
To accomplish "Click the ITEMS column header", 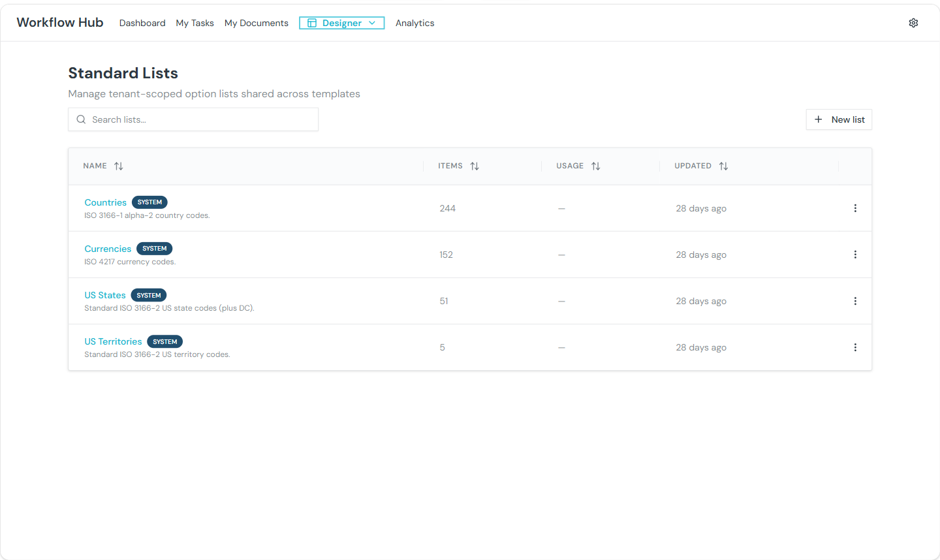I will pos(450,166).
